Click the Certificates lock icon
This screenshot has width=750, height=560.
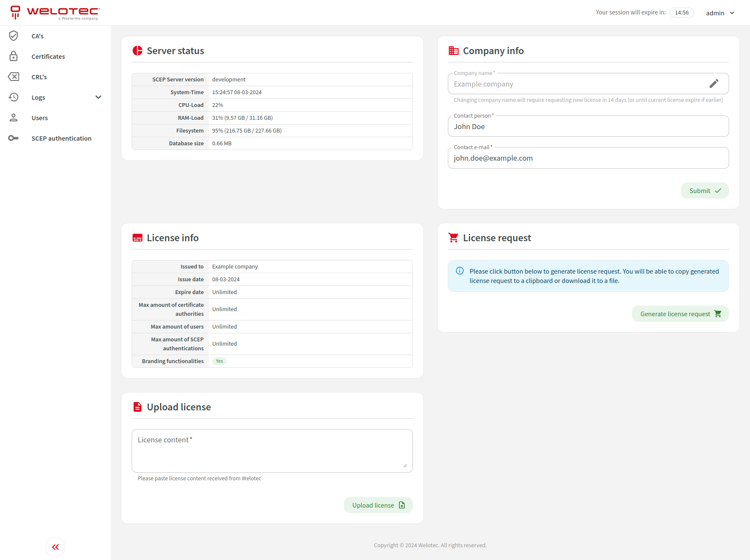(14, 56)
